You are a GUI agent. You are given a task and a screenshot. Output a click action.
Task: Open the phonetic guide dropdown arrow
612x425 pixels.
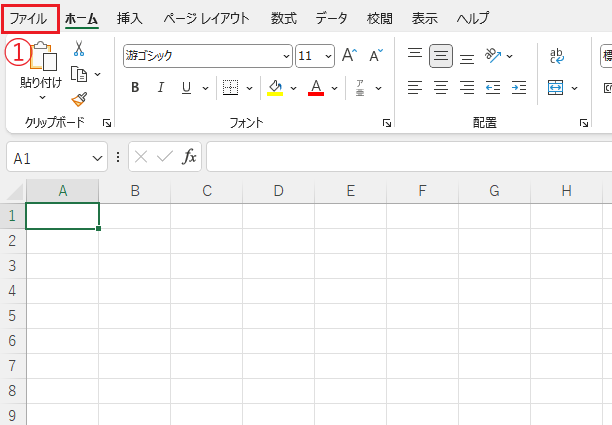pos(378,88)
